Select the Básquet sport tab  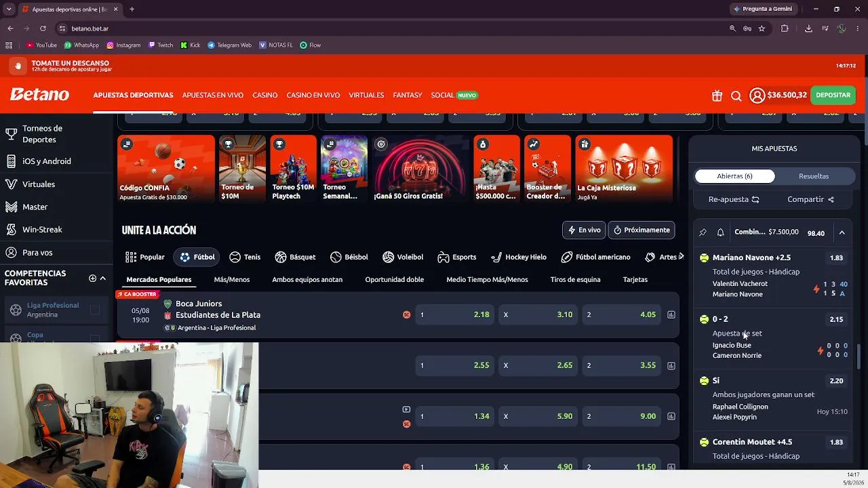pos(295,258)
